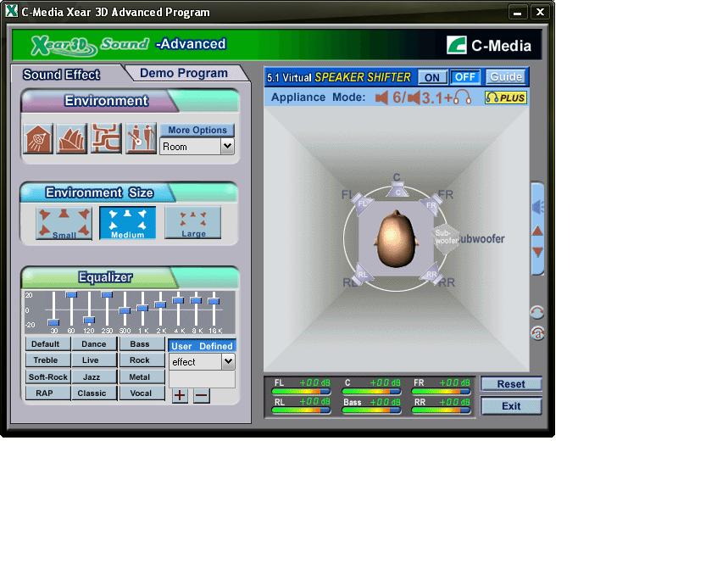Viewport: 728px width, 580px height.
Task: Remove user defined preset with minus
Action: tap(202, 396)
